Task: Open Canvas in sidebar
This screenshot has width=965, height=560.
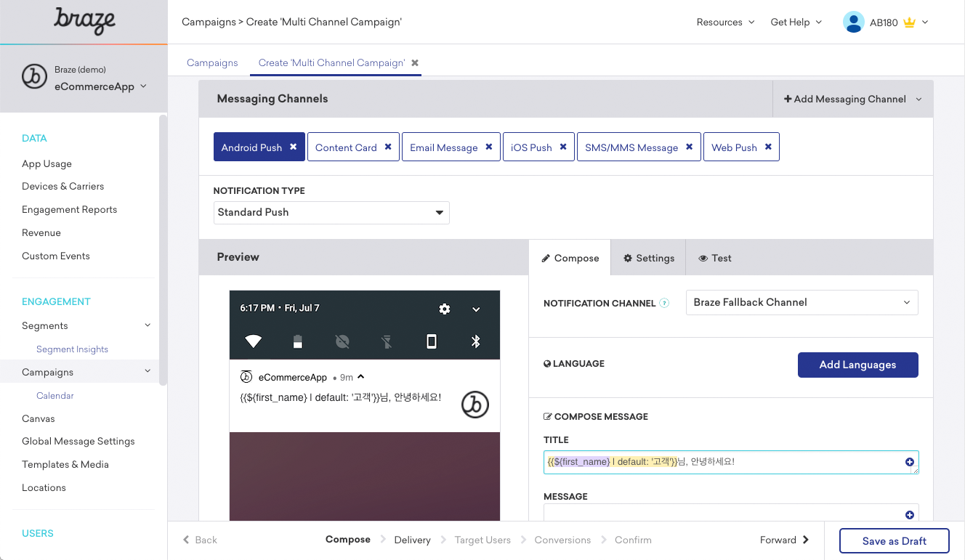Action: [x=39, y=418]
